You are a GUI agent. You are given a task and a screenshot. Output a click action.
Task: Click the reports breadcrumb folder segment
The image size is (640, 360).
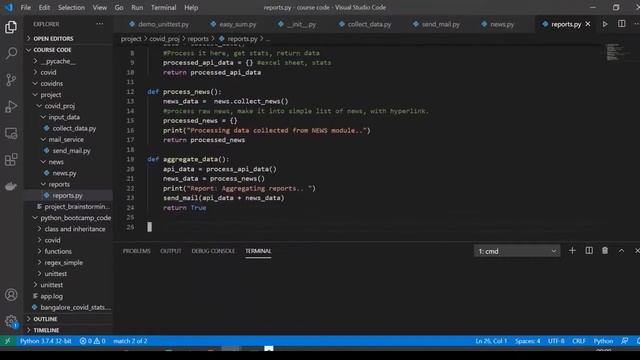tap(198, 39)
